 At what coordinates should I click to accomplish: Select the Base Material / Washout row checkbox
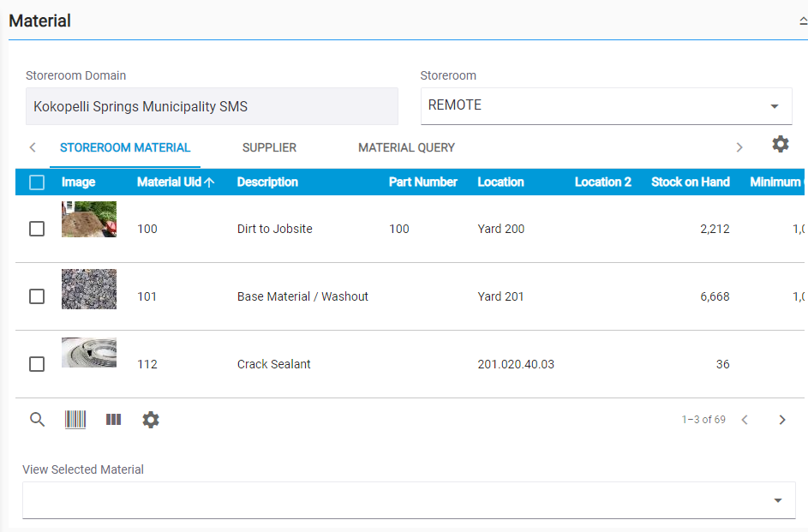(37, 296)
